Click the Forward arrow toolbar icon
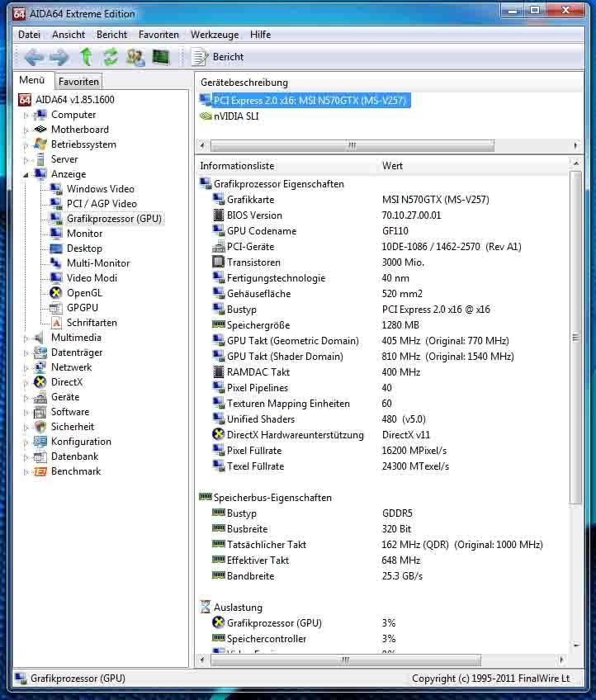 tap(59, 57)
